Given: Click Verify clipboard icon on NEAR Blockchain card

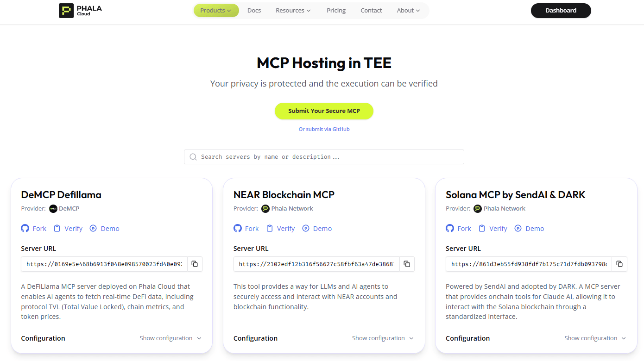Looking at the screenshot, I should 269,228.
